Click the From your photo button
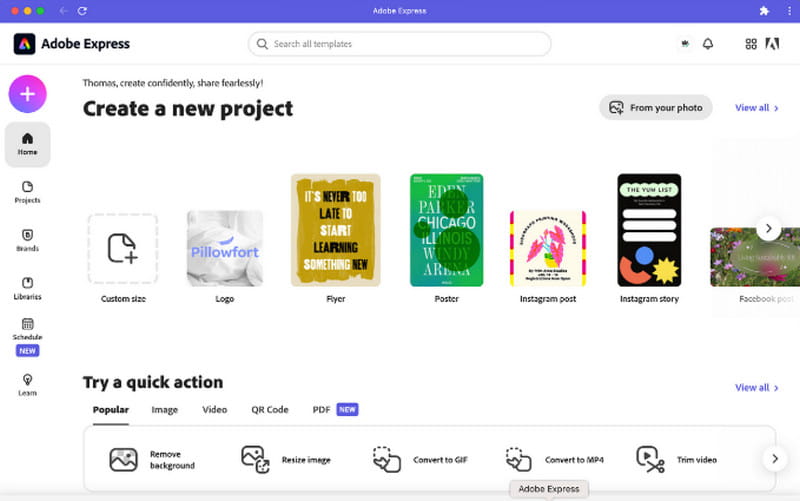 coord(655,108)
